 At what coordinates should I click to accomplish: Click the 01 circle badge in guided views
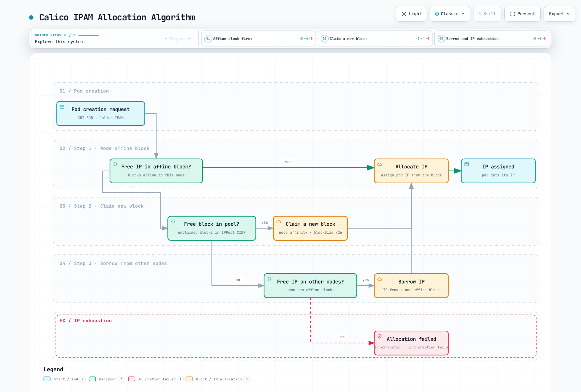point(208,38)
